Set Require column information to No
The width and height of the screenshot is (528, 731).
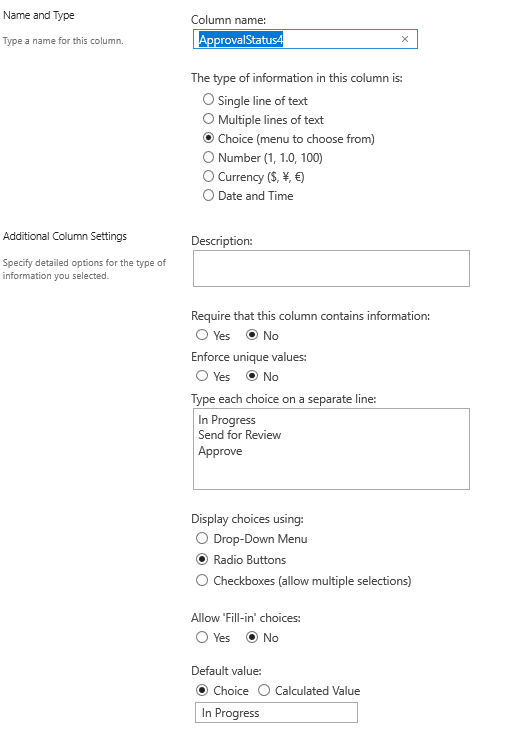click(x=252, y=335)
